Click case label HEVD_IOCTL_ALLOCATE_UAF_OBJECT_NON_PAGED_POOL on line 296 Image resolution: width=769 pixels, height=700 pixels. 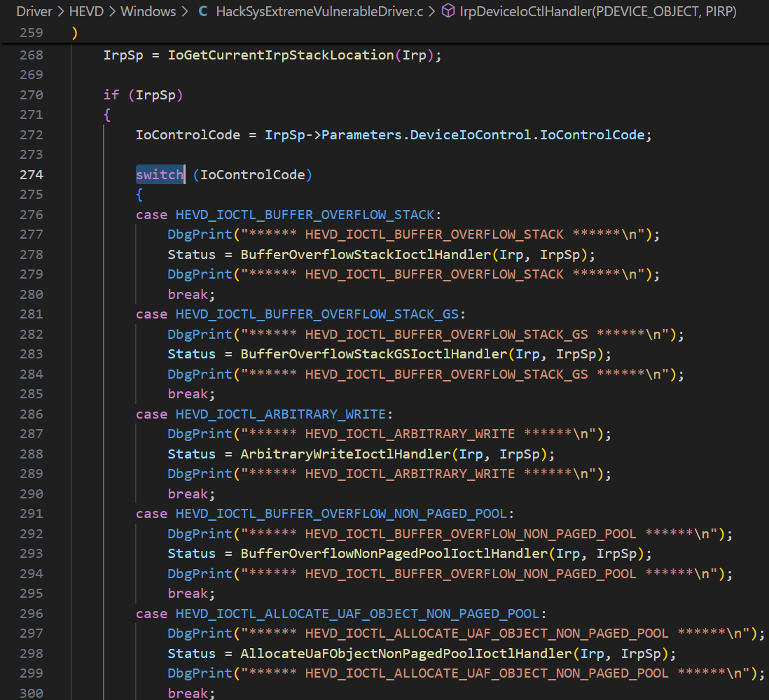[x=357, y=614]
